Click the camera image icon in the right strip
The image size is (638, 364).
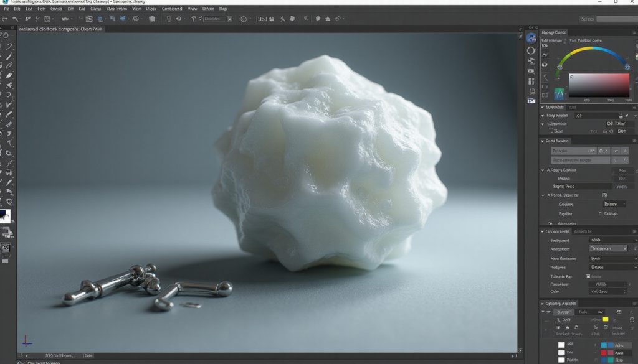coord(531,71)
